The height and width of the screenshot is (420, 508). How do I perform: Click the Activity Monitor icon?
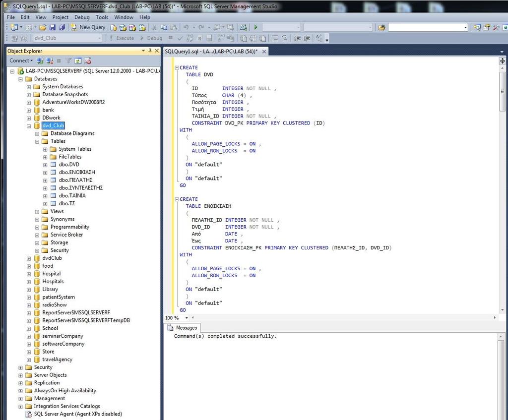coord(243,28)
